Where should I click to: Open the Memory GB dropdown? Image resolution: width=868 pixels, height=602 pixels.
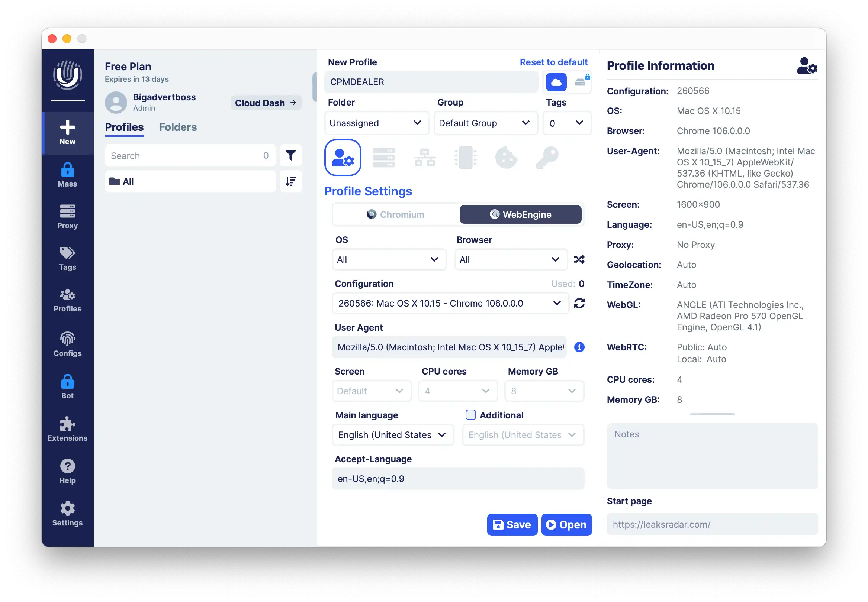[x=544, y=391]
